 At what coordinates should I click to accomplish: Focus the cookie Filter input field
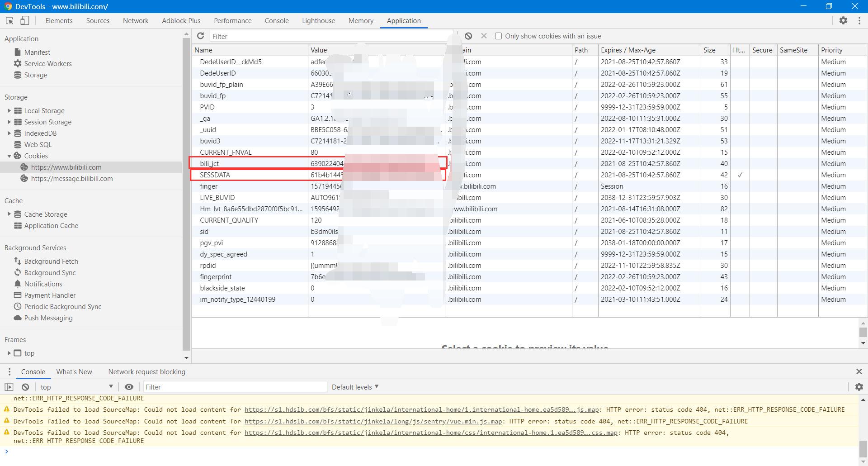(x=331, y=36)
